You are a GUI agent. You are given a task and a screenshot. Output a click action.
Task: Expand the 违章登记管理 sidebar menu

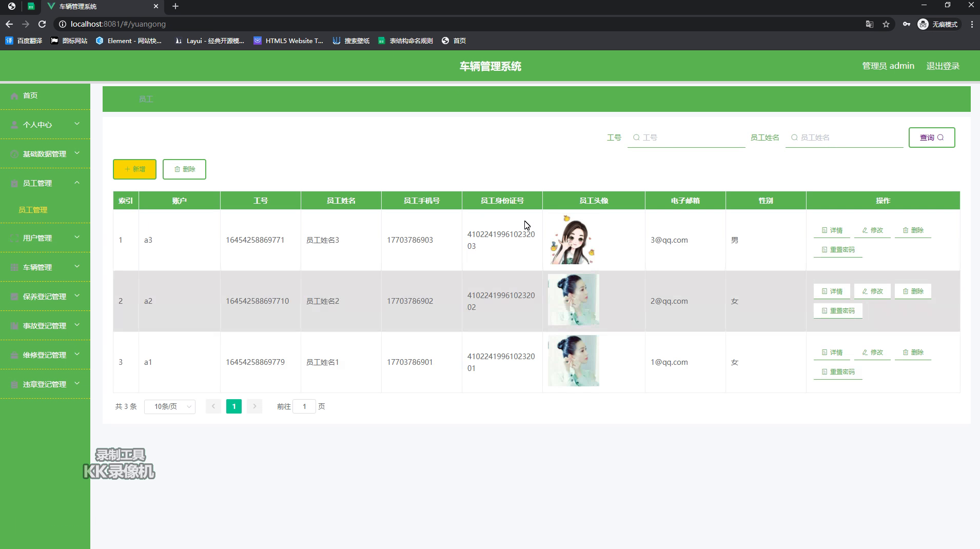(45, 384)
